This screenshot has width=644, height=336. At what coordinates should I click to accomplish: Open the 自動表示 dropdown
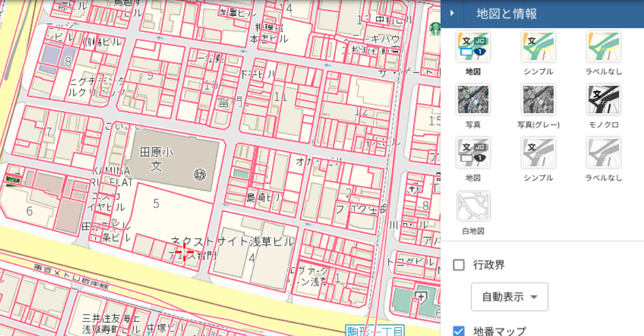click(x=509, y=297)
